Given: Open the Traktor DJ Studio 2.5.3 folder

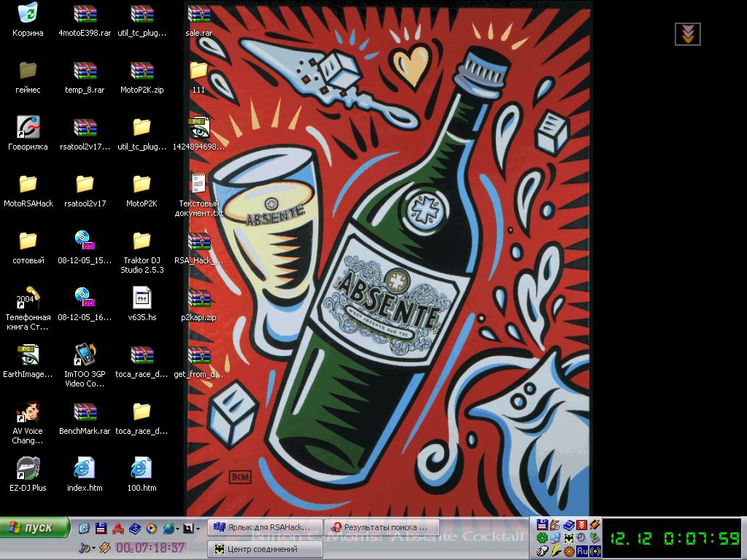Looking at the screenshot, I should click(142, 252).
